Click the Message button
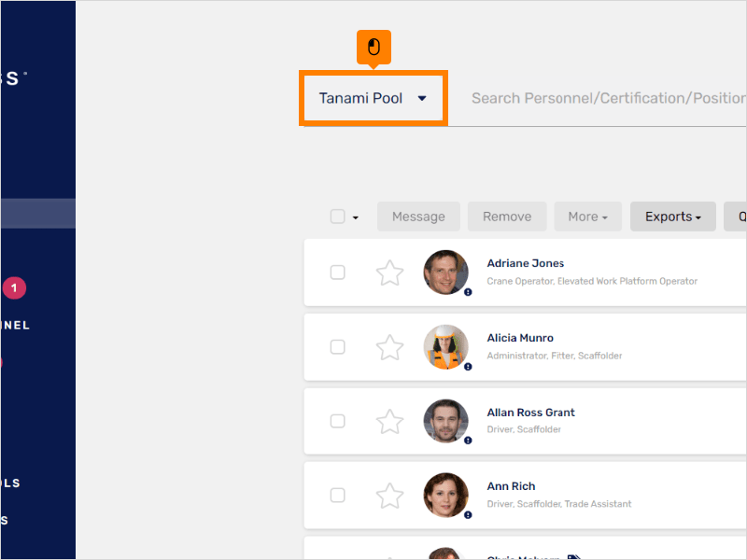 click(418, 216)
